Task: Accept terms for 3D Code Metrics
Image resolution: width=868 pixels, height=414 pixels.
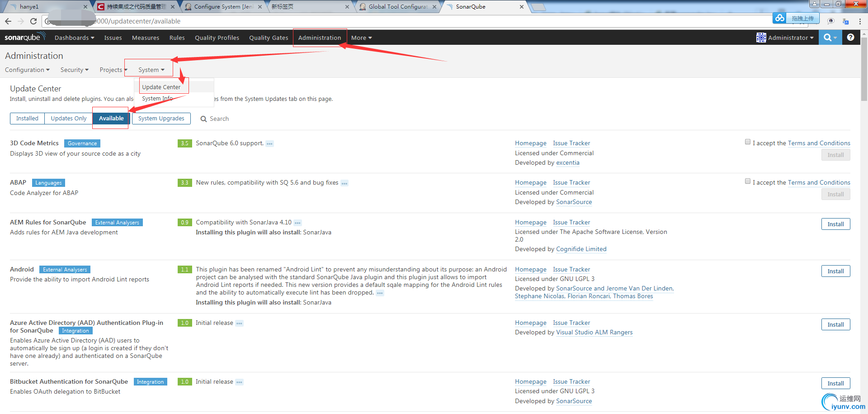Action: coord(748,142)
